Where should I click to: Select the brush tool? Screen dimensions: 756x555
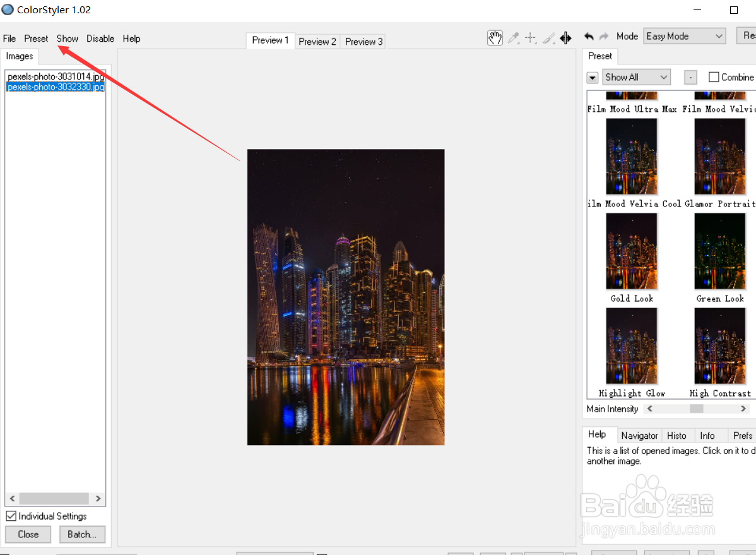pos(548,38)
